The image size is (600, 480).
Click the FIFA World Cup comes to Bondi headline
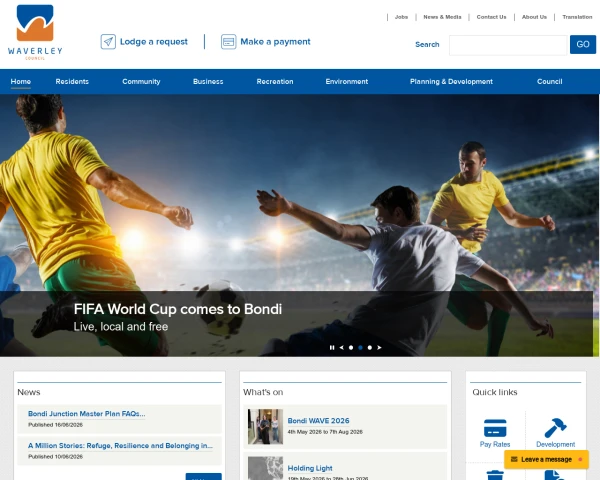178,309
